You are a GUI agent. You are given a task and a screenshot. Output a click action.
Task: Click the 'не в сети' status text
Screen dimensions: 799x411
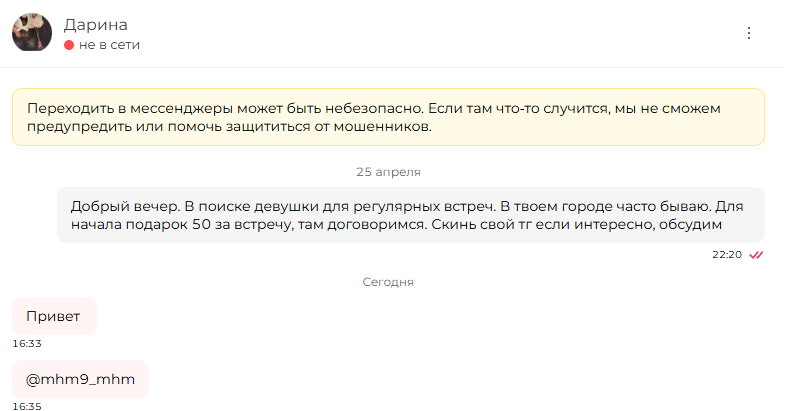pos(109,45)
